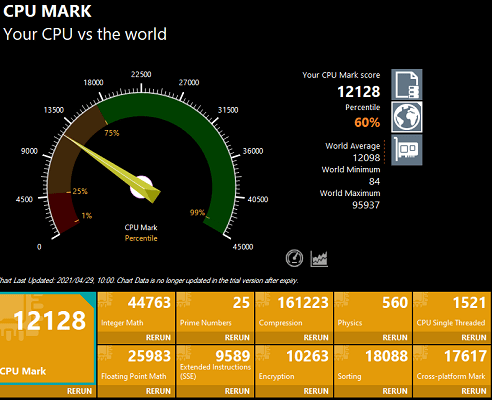This screenshot has height=400, width=492.
Task: Click the World Minimum 84 value
Action: pos(374,181)
